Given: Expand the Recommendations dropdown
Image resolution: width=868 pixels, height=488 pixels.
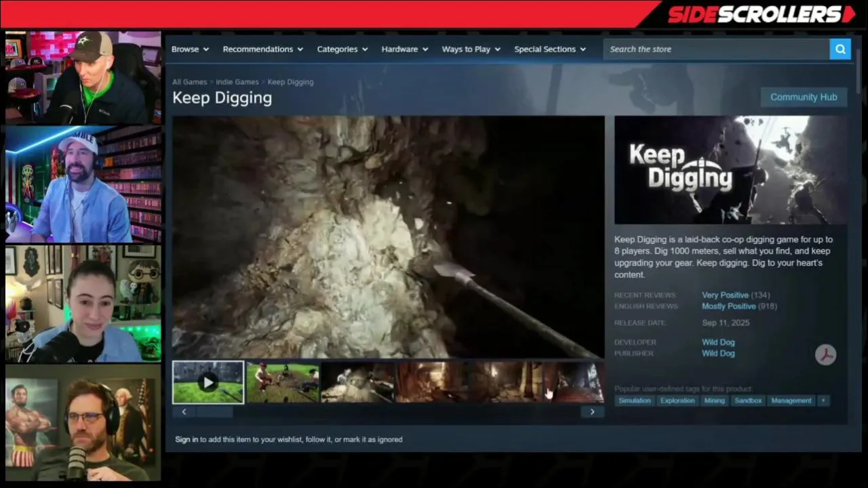Looking at the screenshot, I should (263, 49).
